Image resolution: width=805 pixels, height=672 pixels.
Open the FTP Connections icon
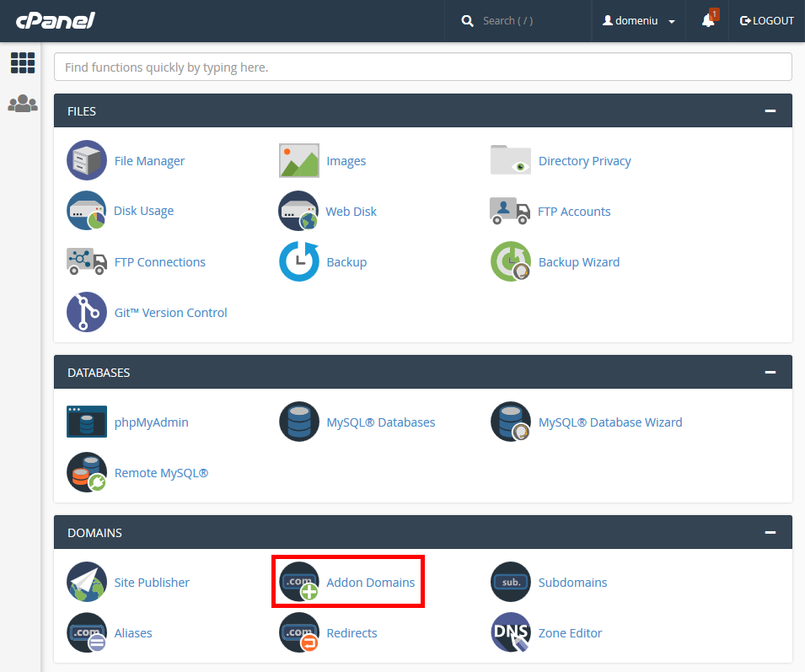87,261
